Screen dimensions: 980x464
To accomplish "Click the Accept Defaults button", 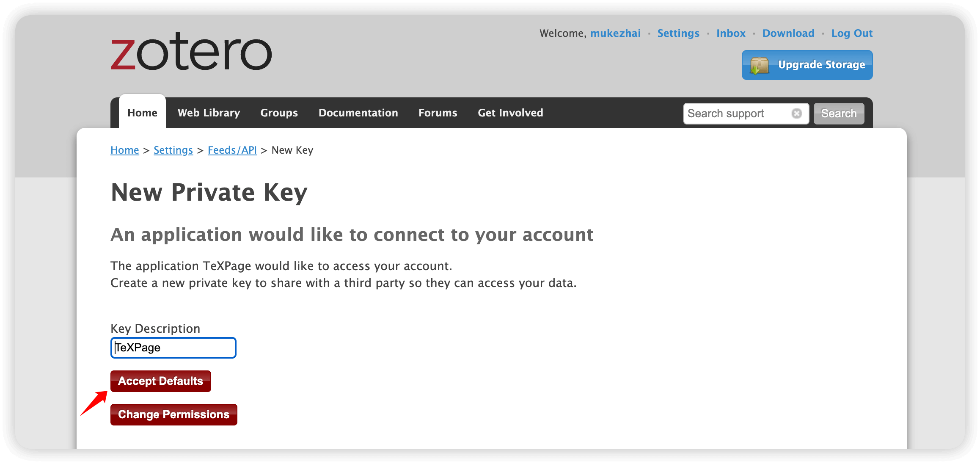I will [x=160, y=381].
